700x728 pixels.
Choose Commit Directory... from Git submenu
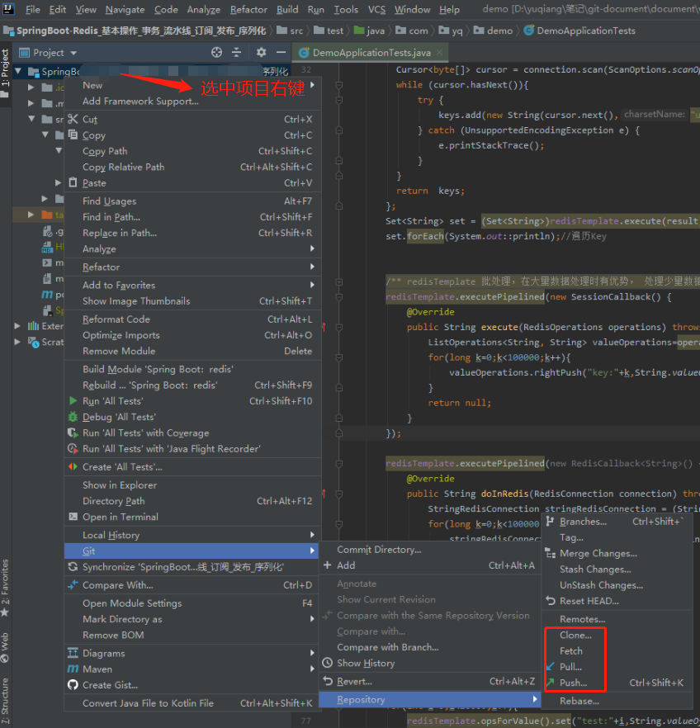[x=430, y=549]
